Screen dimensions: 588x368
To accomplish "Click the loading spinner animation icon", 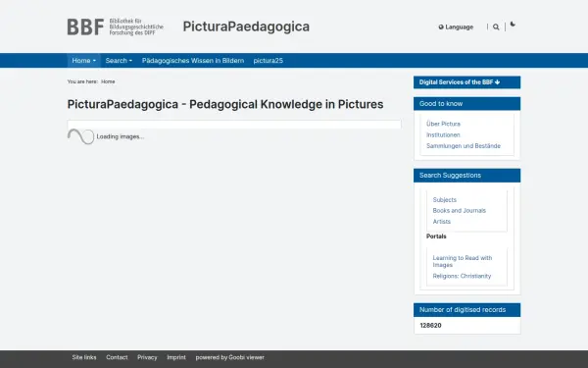I will tap(80, 136).
